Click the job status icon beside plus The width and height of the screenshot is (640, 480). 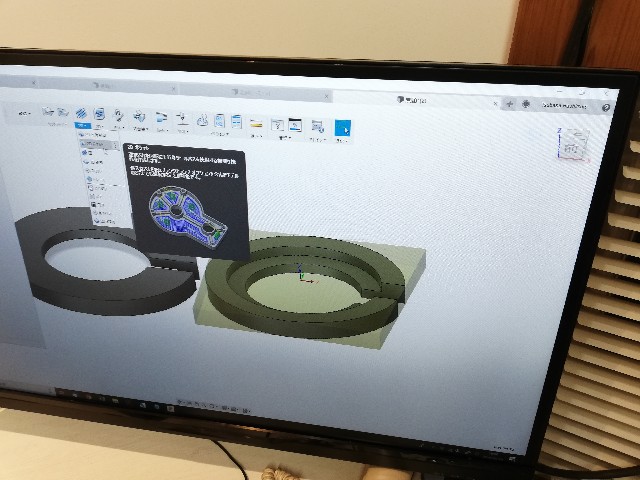click(x=526, y=104)
